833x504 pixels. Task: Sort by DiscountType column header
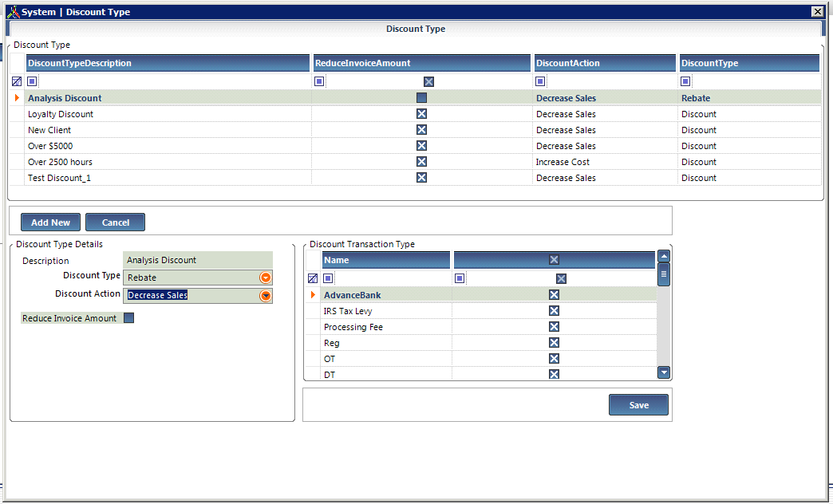click(749, 63)
